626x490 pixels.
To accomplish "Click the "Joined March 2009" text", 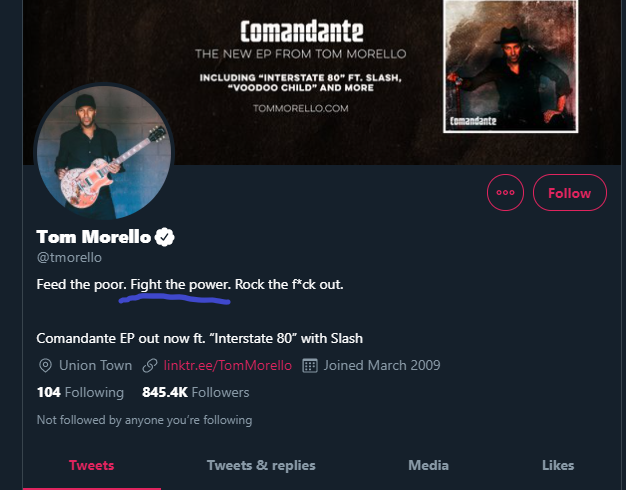I will (382, 365).
